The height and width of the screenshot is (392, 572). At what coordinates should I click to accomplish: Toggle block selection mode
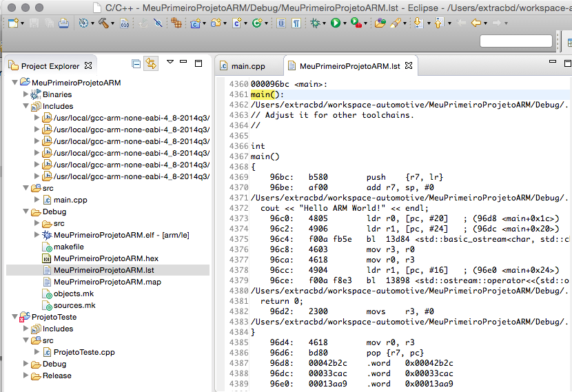(x=281, y=23)
